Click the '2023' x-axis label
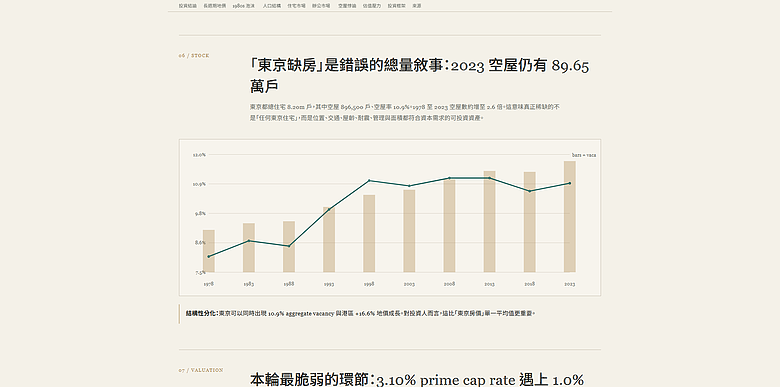 570,284
